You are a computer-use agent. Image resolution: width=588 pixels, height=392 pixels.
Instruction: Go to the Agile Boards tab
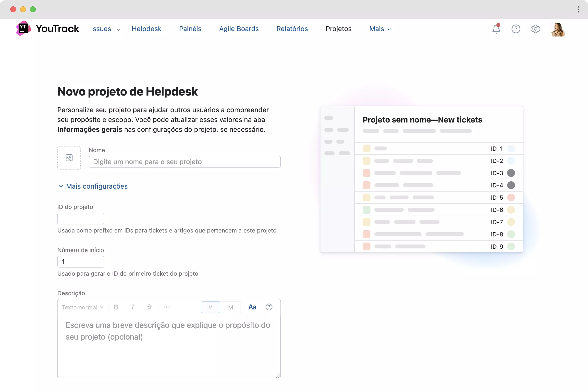pyautogui.click(x=239, y=29)
